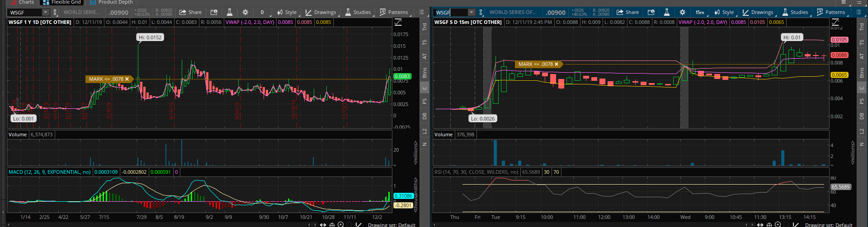The height and width of the screenshot is (227, 868).
Task: Open chart settings gear on left chart
Action: tap(245, 12)
